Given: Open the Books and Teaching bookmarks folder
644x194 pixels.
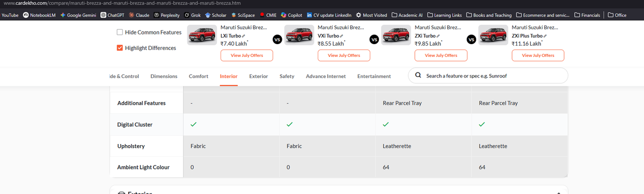Looking at the screenshot, I should click(489, 15).
